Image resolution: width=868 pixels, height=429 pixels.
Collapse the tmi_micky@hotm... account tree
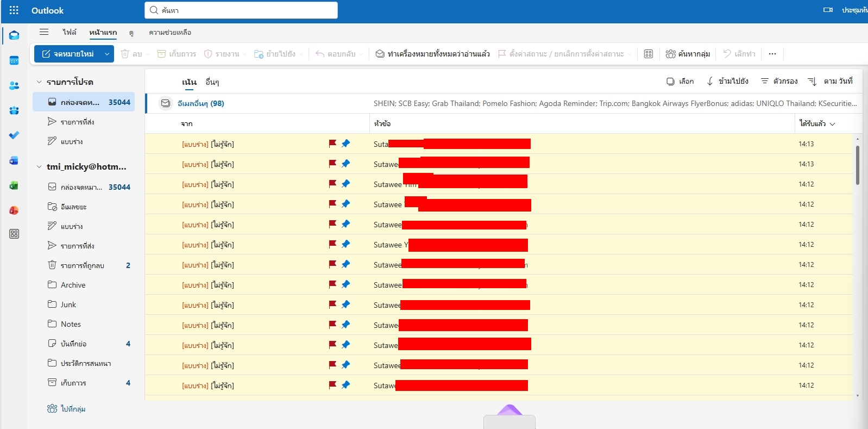39,167
